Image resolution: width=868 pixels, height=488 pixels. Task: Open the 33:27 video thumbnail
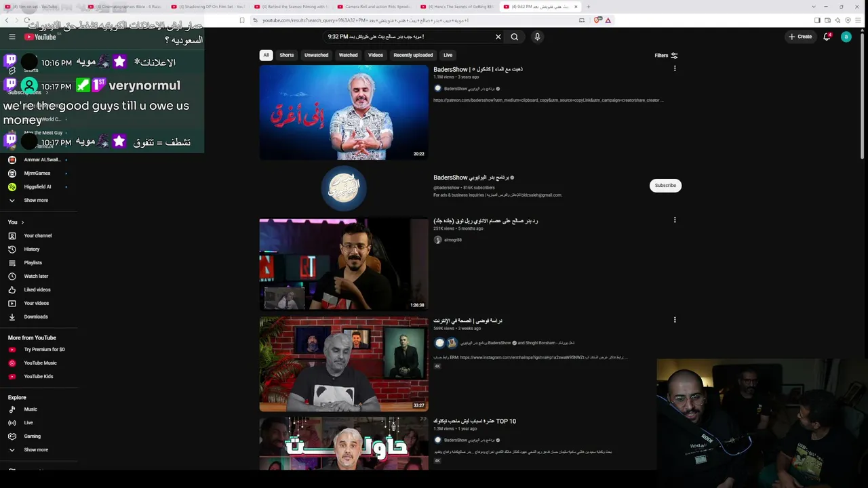point(344,364)
